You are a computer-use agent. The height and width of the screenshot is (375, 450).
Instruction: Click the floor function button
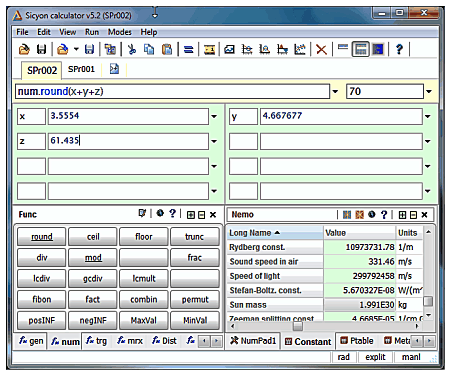pyautogui.click(x=144, y=237)
